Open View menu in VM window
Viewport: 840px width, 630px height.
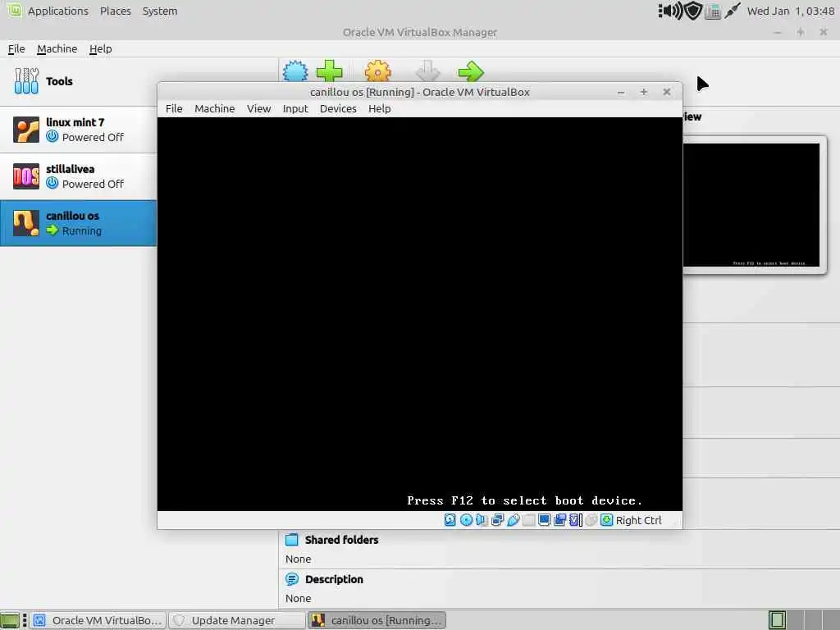pyautogui.click(x=258, y=108)
